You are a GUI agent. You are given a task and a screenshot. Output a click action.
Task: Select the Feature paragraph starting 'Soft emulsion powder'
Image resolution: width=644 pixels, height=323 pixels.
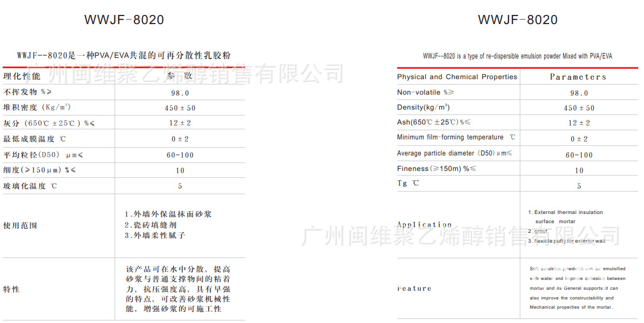(x=577, y=288)
